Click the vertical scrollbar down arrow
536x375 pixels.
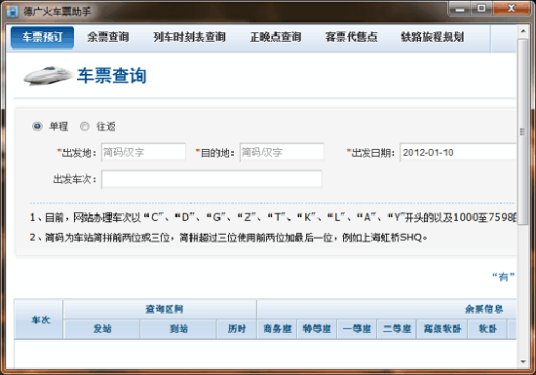click(x=523, y=362)
